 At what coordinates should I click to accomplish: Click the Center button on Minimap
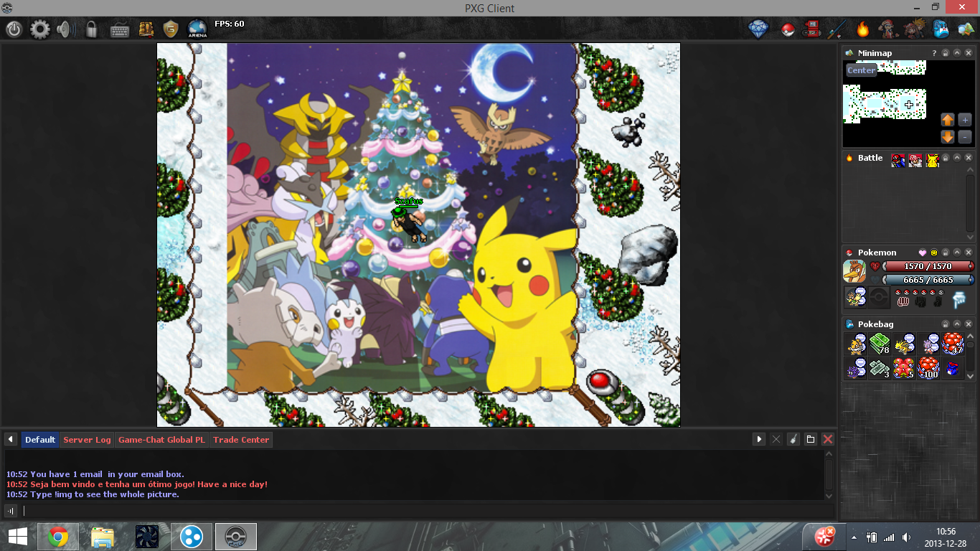[861, 70]
